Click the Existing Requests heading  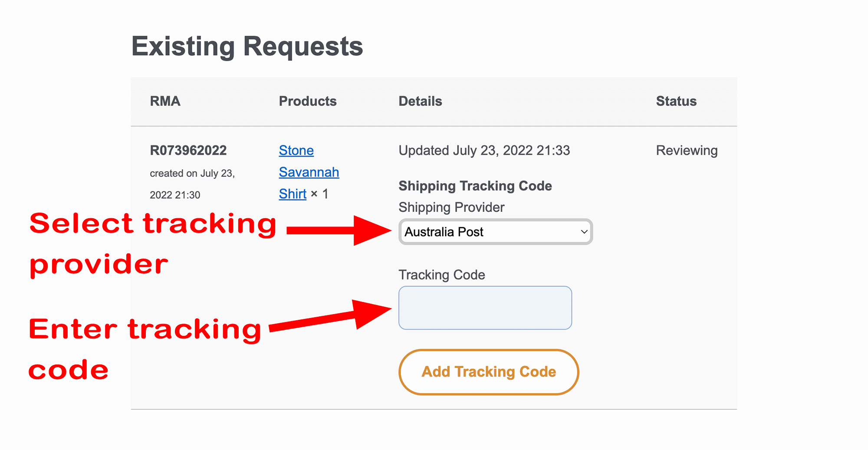(247, 46)
